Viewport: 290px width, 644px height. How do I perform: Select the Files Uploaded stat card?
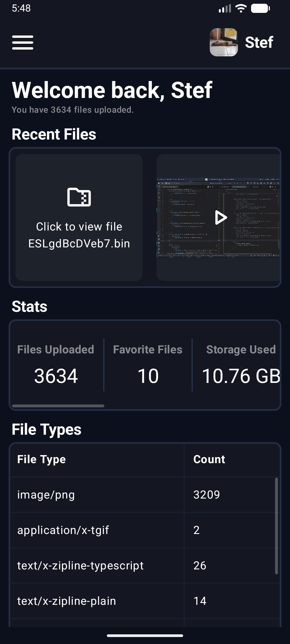[56, 365]
